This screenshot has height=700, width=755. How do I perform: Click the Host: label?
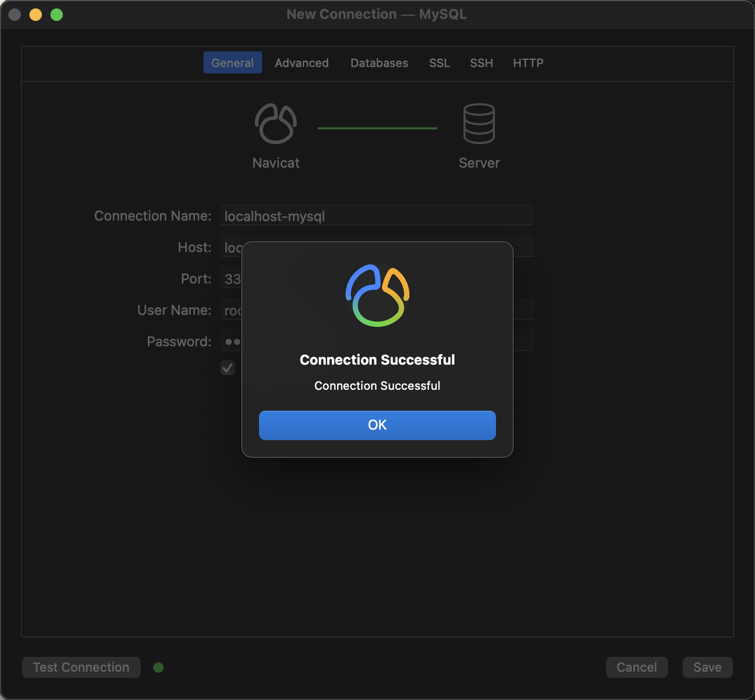[195, 247]
